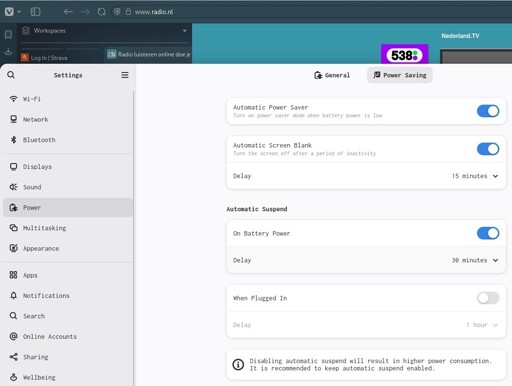Open the Settings hamburger menu
The height and width of the screenshot is (386, 512).
click(125, 75)
